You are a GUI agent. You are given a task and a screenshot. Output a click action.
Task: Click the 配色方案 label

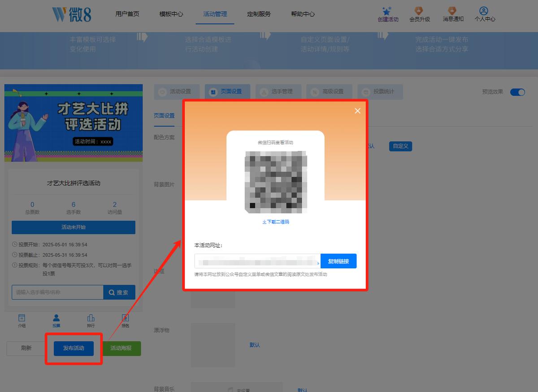tap(164, 137)
